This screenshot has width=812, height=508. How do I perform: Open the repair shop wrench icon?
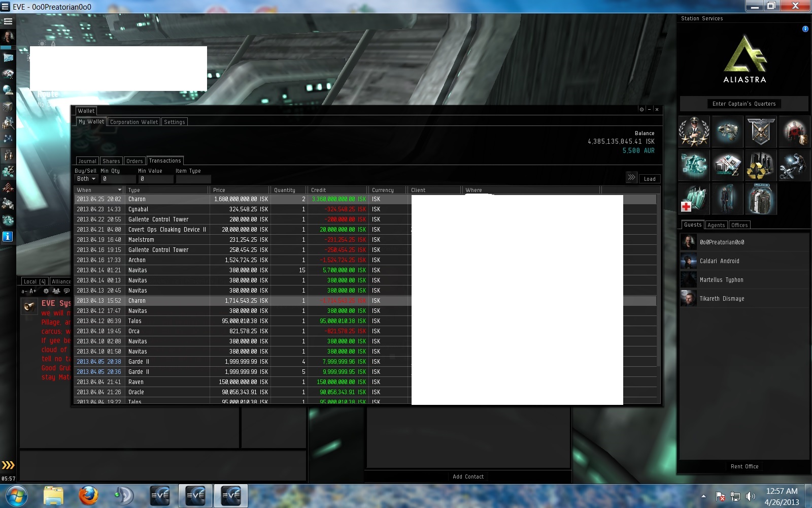[x=794, y=165]
